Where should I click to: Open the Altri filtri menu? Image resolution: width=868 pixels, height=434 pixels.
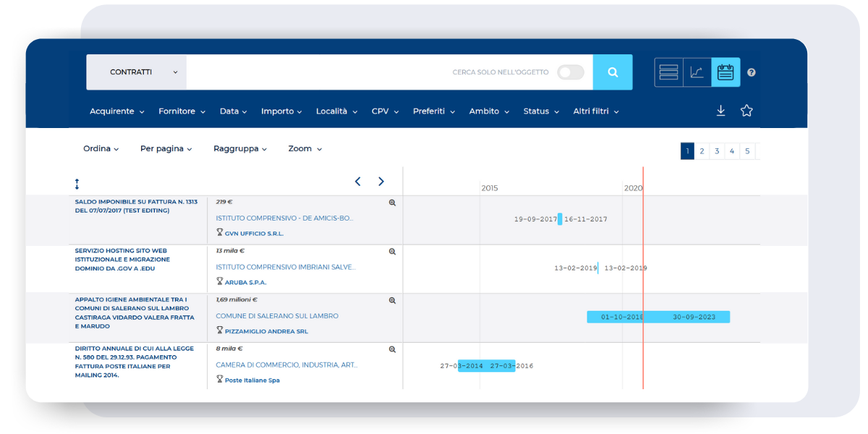coord(595,111)
